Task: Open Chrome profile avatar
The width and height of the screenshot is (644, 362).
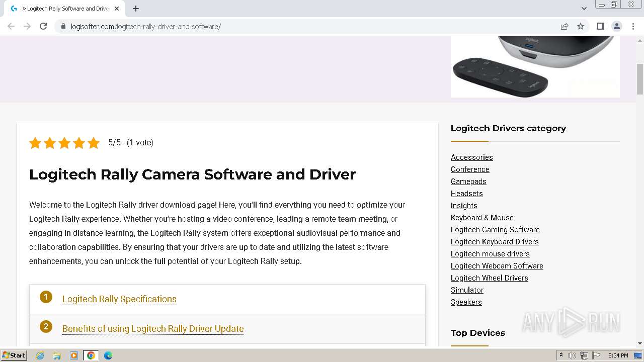Action: click(616, 26)
